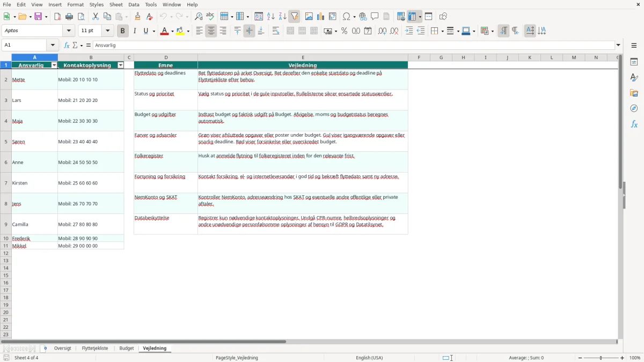
Task: Toggle Freeze Rows and Columns
Action: tap(413, 17)
